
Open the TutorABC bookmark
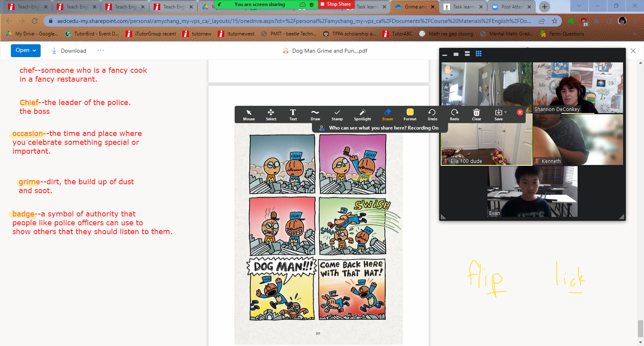[397, 34]
